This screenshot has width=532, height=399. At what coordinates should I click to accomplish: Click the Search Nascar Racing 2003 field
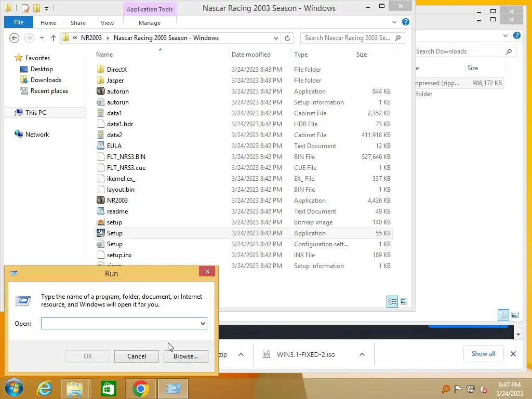pyautogui.click(x=353, y=38)
